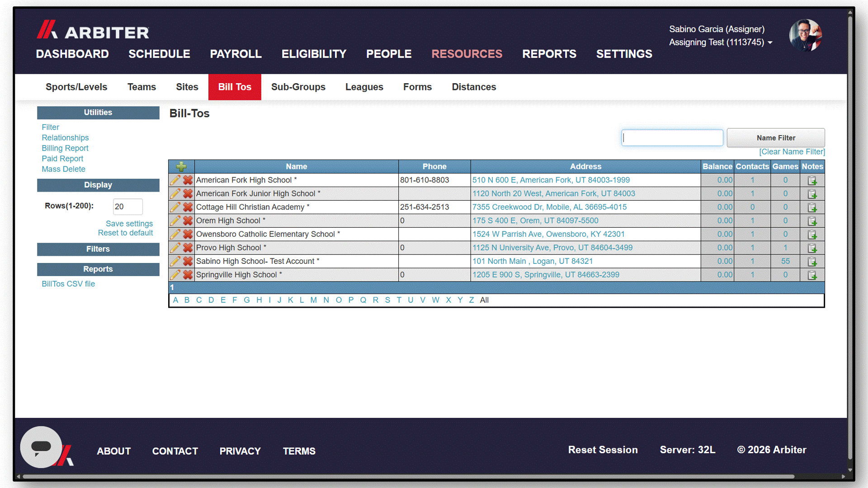Image resolution: width=868 pixels, height=488 pixels.
Task: Show All in alphabet filter row
Action: tap(484, 300)
